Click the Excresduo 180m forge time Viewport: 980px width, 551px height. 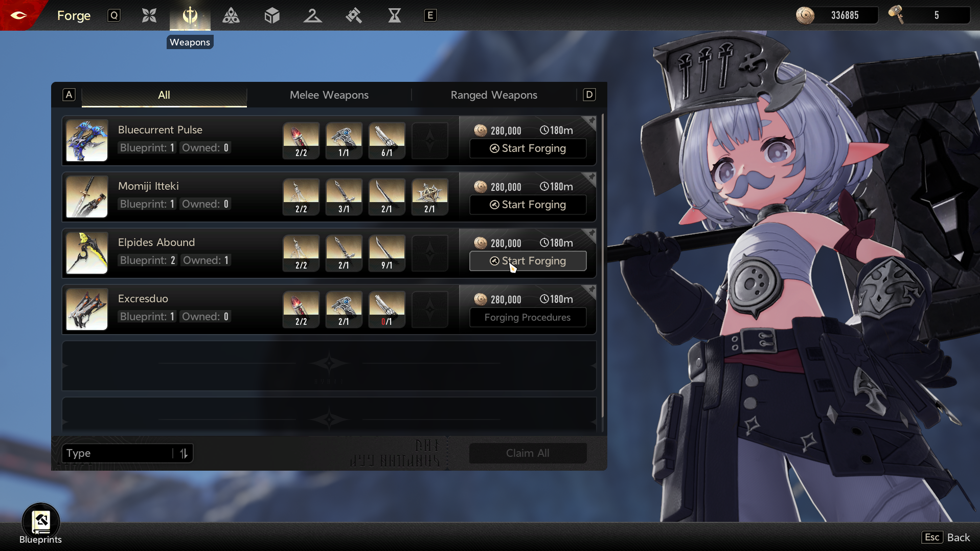557,299
